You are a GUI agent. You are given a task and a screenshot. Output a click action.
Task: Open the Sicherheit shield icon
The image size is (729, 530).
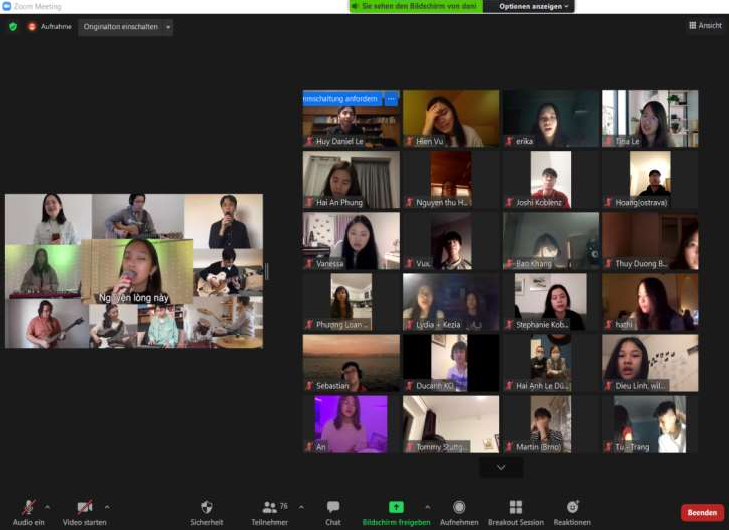(206, 507)
